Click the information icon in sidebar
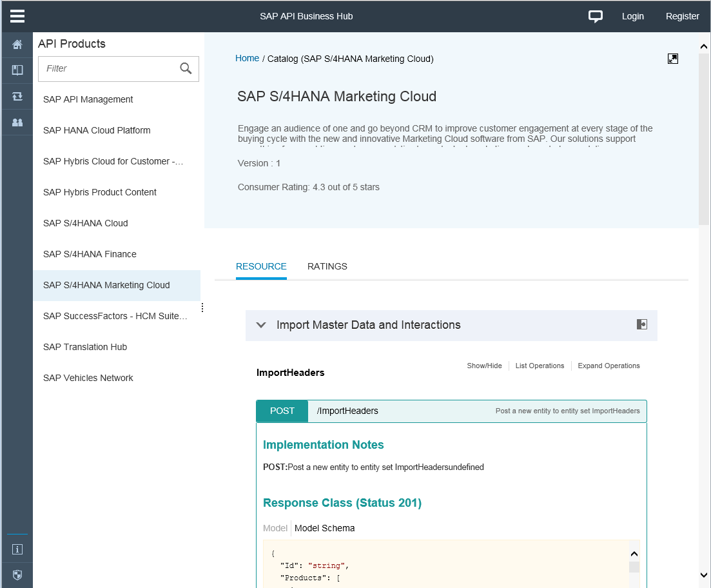 [x=17, y=549]
